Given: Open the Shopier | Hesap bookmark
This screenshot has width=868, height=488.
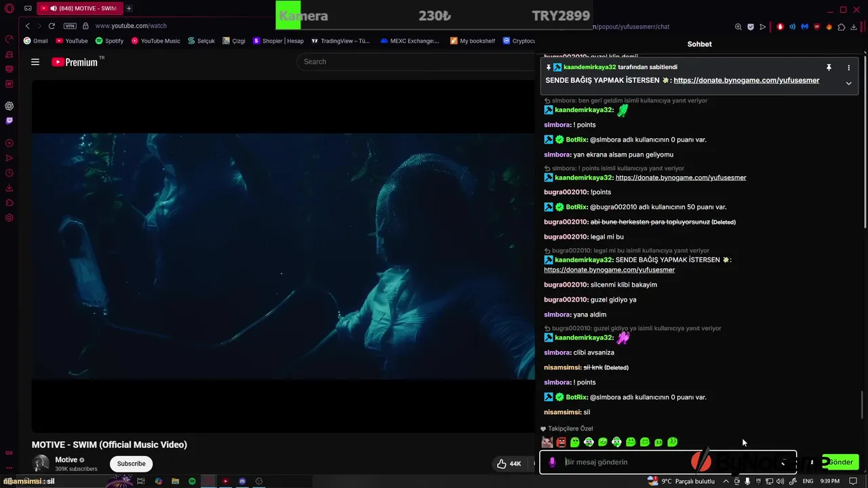Looking at the screenshot, I should pyautogui.click(x=278, y=41).
